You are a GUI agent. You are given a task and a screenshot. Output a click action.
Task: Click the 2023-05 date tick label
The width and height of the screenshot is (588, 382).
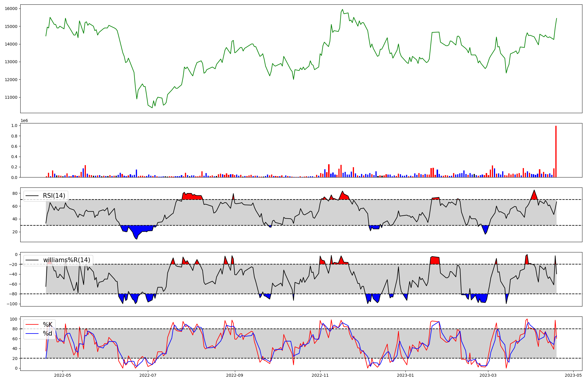[573, 375]
